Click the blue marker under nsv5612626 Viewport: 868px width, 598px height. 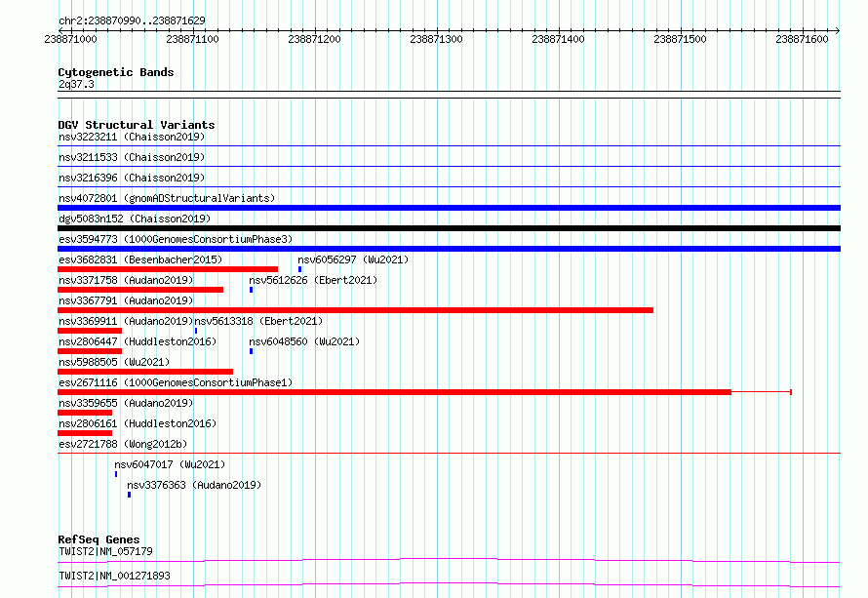click(252, 290)
